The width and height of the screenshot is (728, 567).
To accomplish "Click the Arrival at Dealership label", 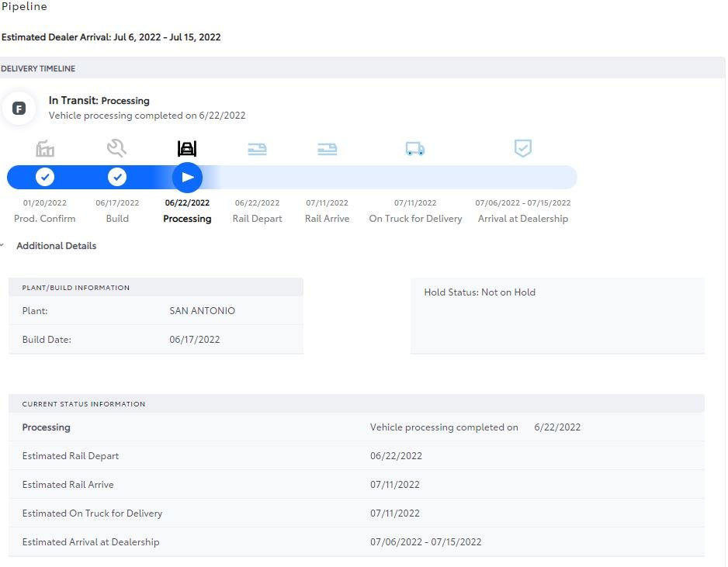I will [523, 219].
